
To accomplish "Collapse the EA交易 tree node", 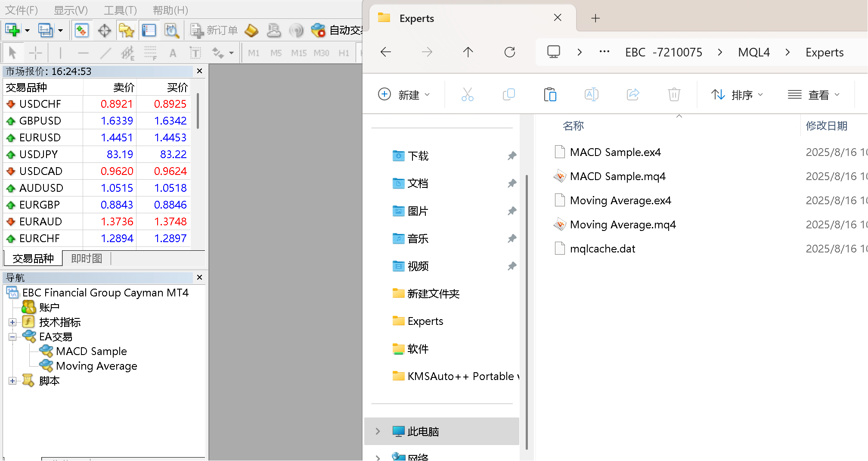I will coord(12,337).
